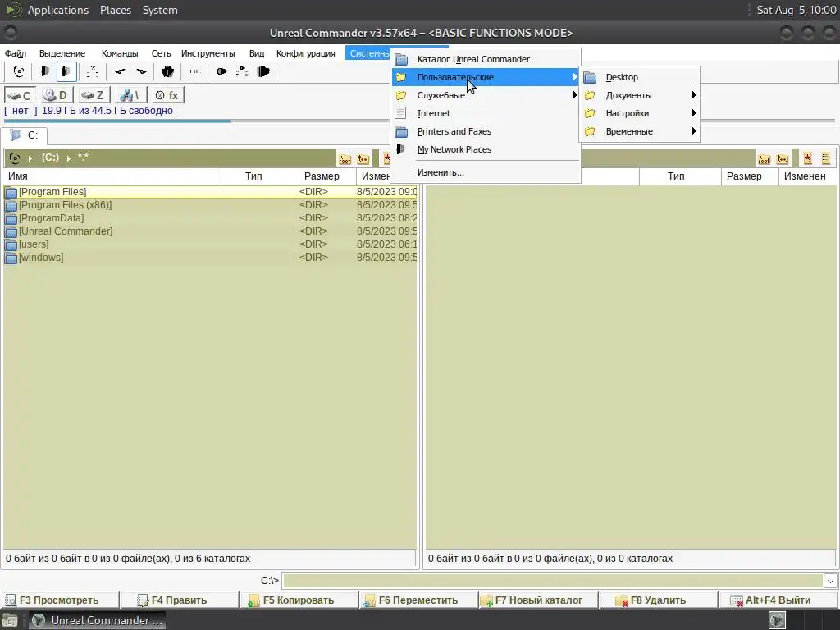Select the C: panel tab
This screenshot has width=840, height=630.
(25, 135)
